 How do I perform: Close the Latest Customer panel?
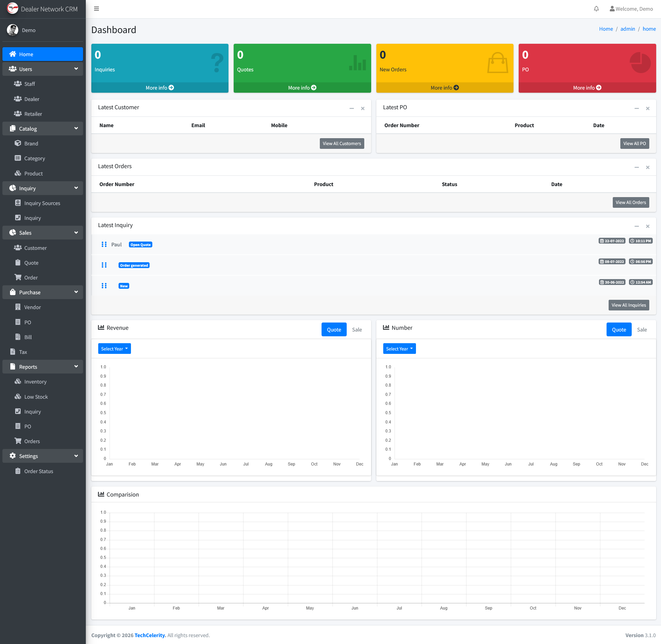(x=363, y=109)
